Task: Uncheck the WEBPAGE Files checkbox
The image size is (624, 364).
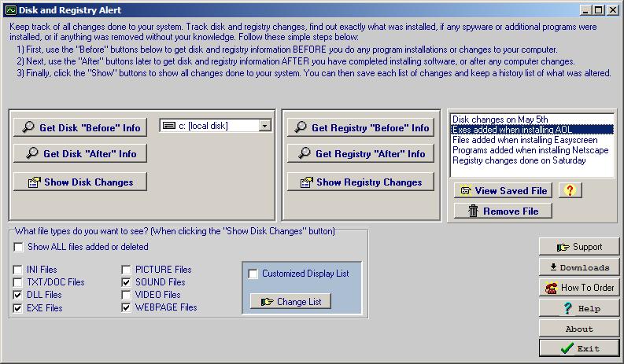Action: (x=126, y=308)
